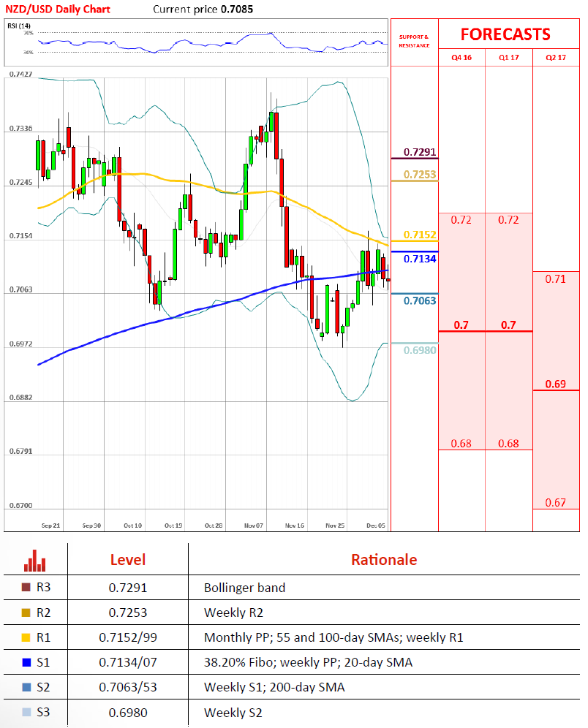Click the 0.7134/07 level cell
Screen dimensions: 588x728
128,662
